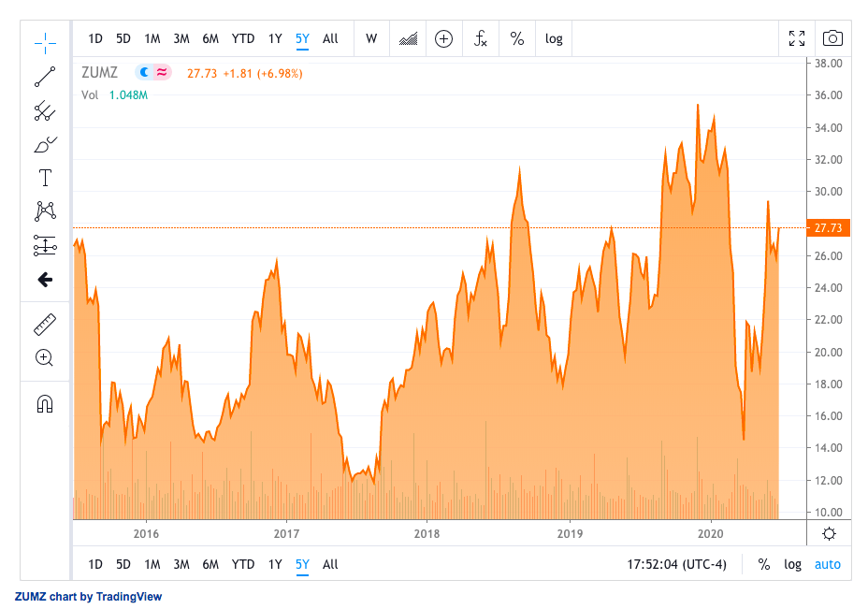Select YTD range in bottom bar
Screen dimensions: 868x609
(243, 564)
